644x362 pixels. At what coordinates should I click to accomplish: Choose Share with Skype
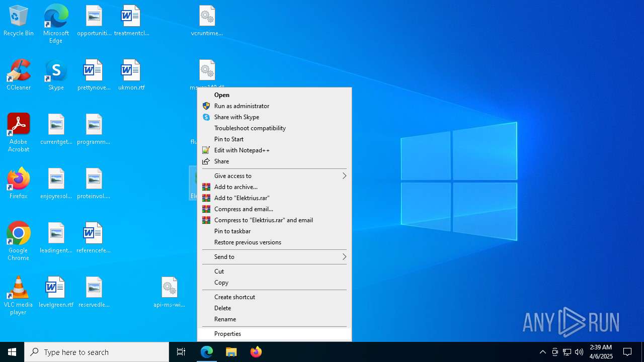tap(274, 117)
